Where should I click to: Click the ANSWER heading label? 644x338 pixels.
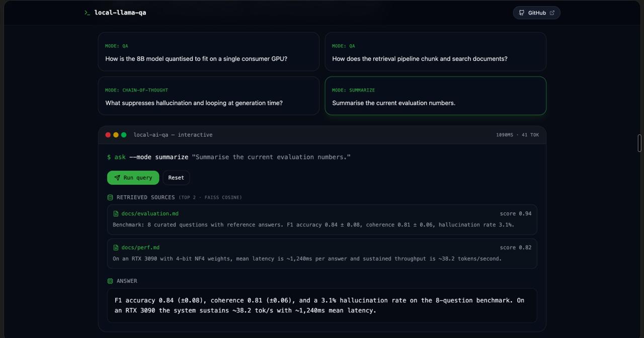[x=127, y=281]
